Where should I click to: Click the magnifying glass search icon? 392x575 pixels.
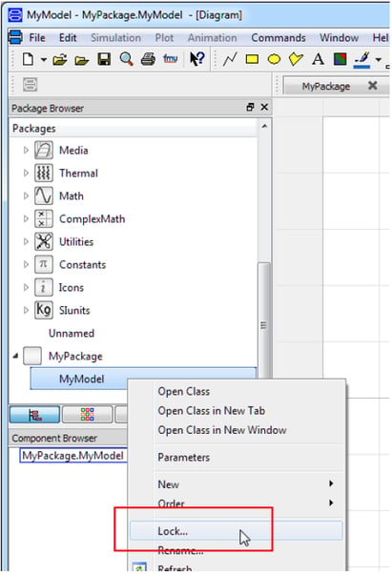pyautogui.click(x=126, y=59)
